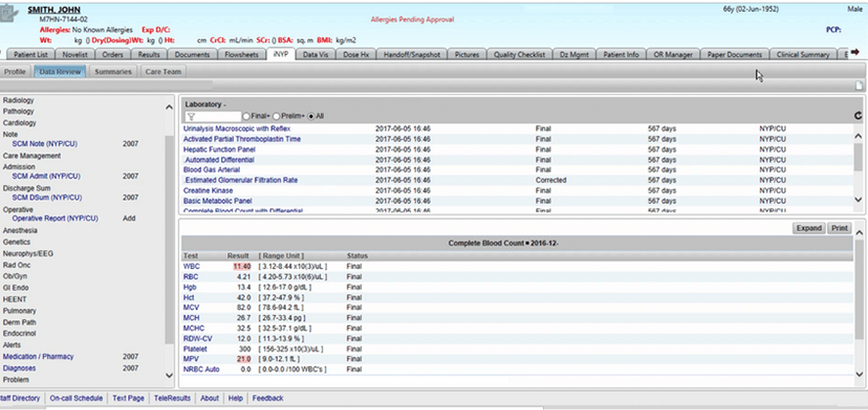Click the SCM Admit (NYP/CU) item
Screen dimensions: 868x410
[46, 176]
